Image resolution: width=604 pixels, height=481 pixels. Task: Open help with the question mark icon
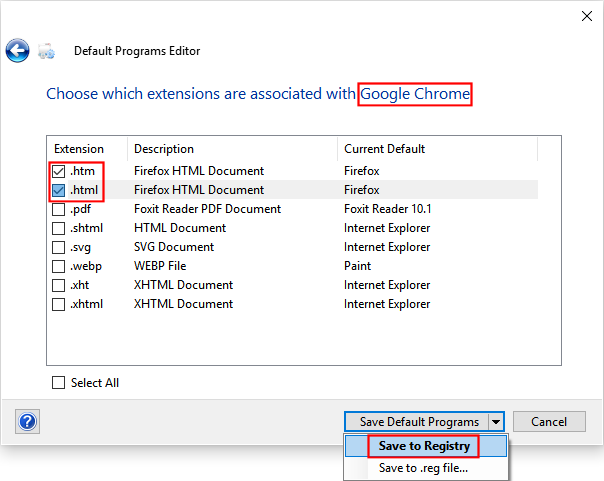tap(27, 422)
